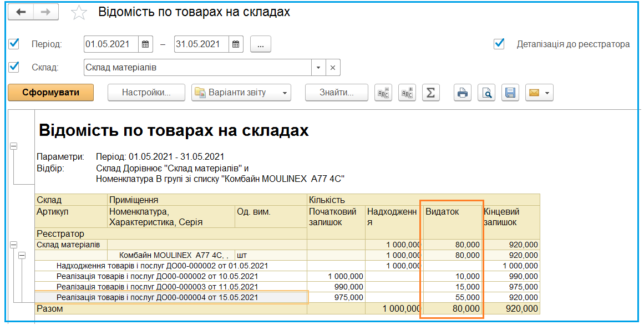Send report by email envelope icon
This screenshot has width=644, height=325.
tap(534, 93)
